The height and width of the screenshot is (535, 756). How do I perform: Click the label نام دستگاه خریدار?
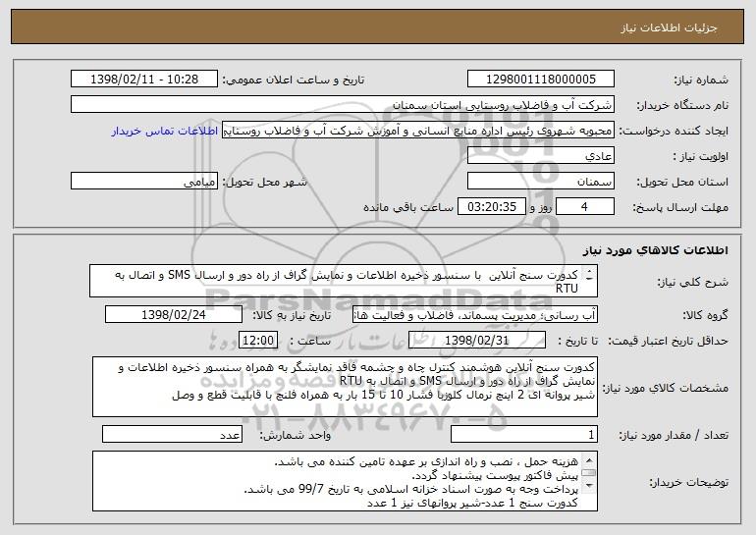682,105
